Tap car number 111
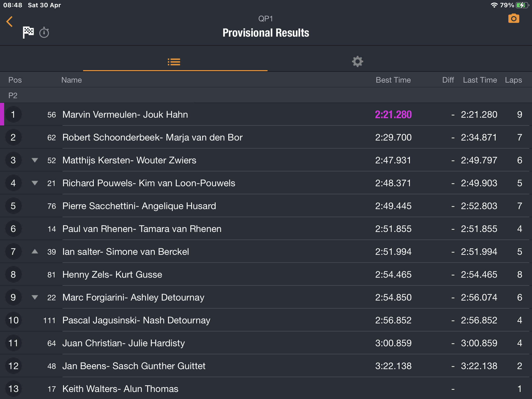The height and width of the screenshot is (399, 532). coord(49,320)
